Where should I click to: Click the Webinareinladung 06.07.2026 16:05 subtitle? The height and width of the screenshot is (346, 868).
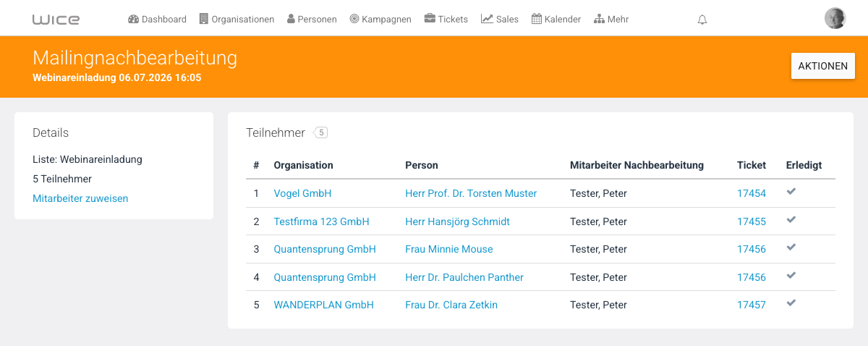117,77
